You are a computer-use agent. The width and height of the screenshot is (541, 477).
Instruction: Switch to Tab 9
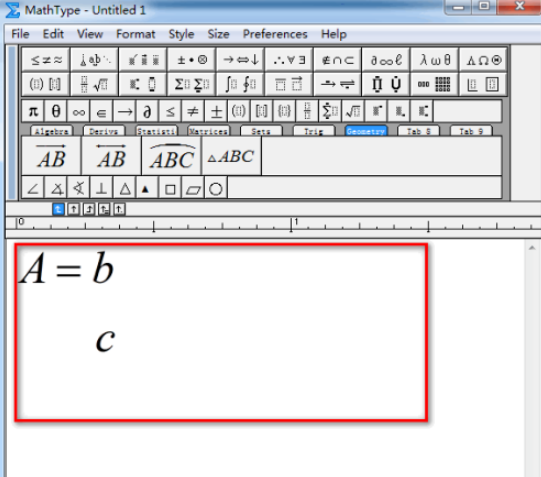(x=471, y=131)
